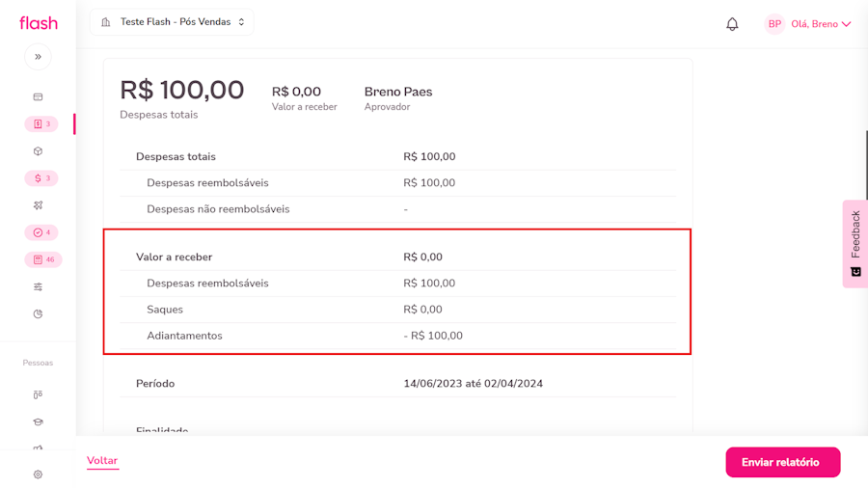This screenshot has width=868, height=488.
Task: Open the sidebar icon with badge 46
Action: click(x=42, y=259)
